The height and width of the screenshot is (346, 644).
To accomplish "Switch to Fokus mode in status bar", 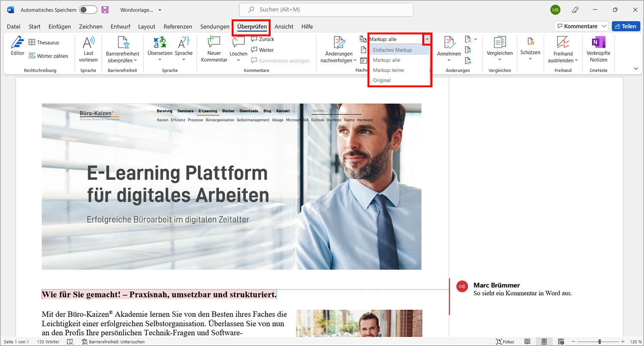I will pyautogui.click(x=505, y=342).
